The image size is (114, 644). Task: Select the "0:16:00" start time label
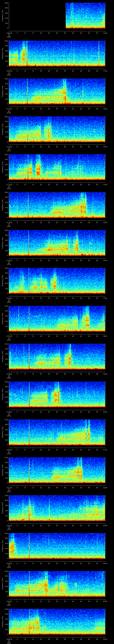tap(9, 298)
